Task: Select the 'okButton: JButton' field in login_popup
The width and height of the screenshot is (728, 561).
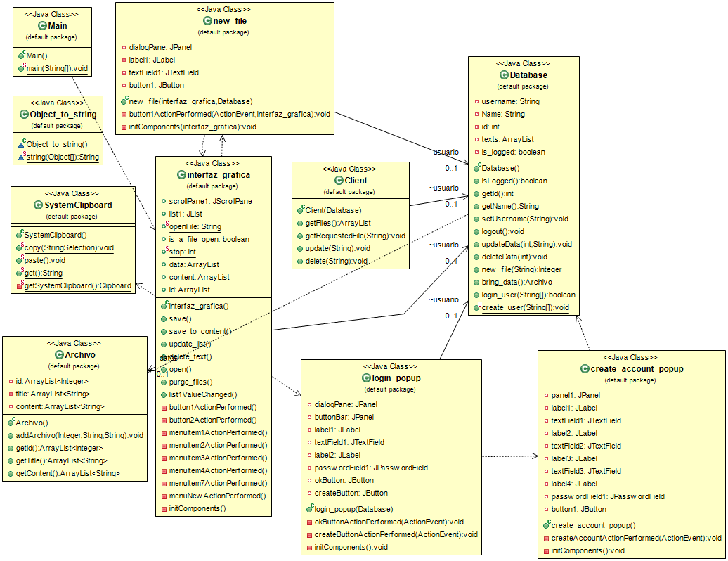Action: coord(344,481)
